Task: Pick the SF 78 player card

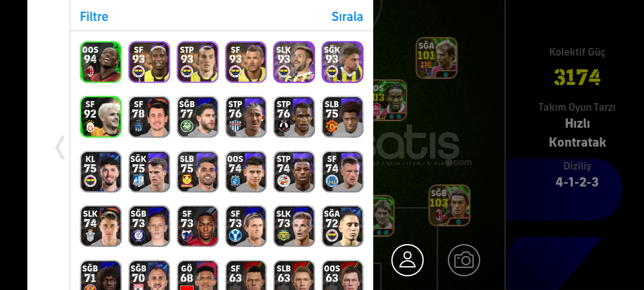Action: tap(149, 117)
